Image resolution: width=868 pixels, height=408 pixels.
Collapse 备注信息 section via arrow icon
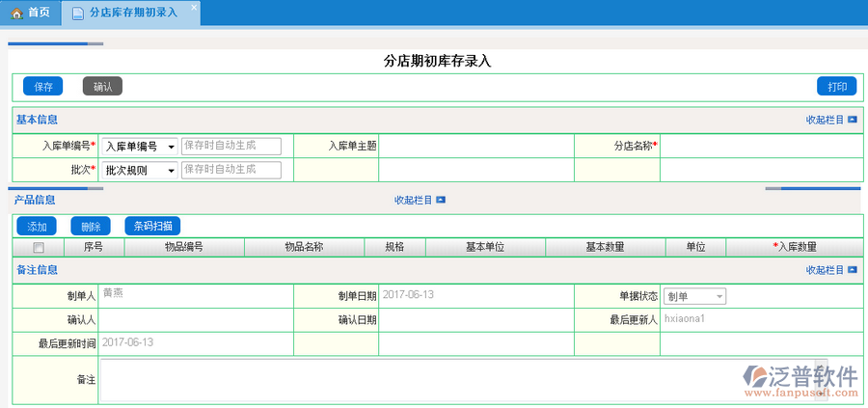click(853, 270)
